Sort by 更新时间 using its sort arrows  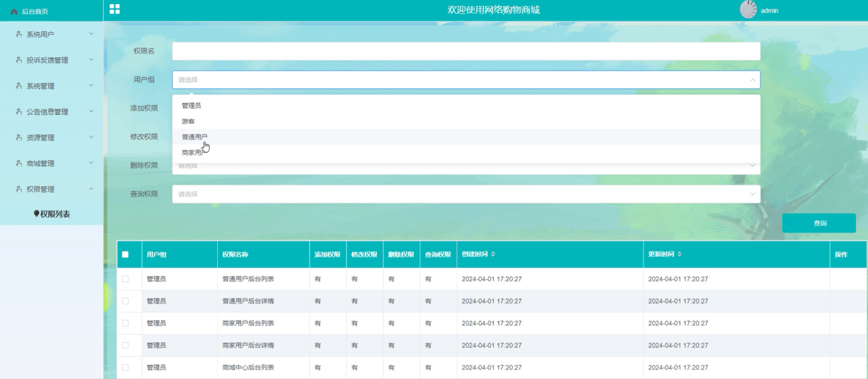[x=680, y=255]
